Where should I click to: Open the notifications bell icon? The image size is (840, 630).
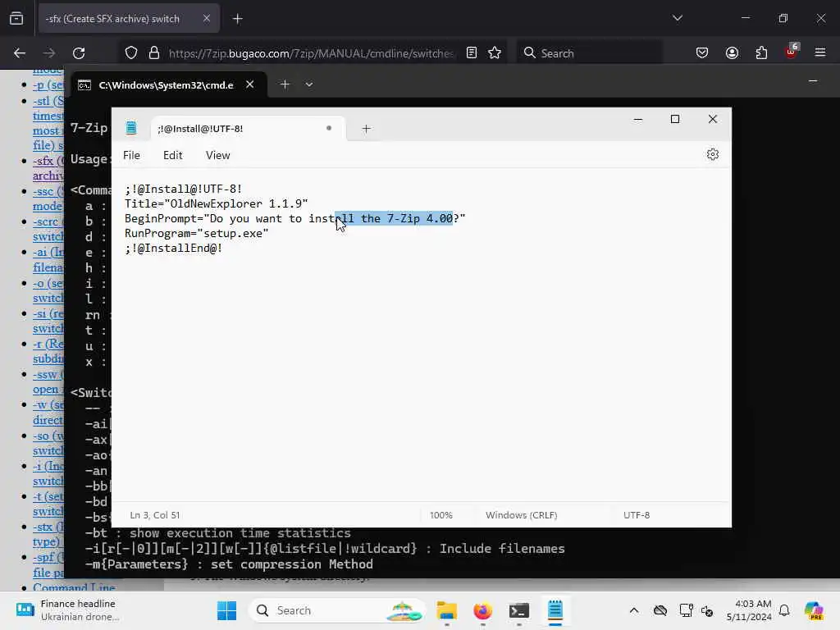coord(784,610)
